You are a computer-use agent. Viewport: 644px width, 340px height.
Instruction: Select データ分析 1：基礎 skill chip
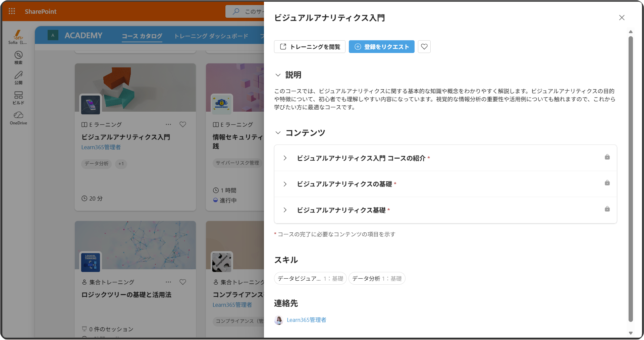(377, 278)
